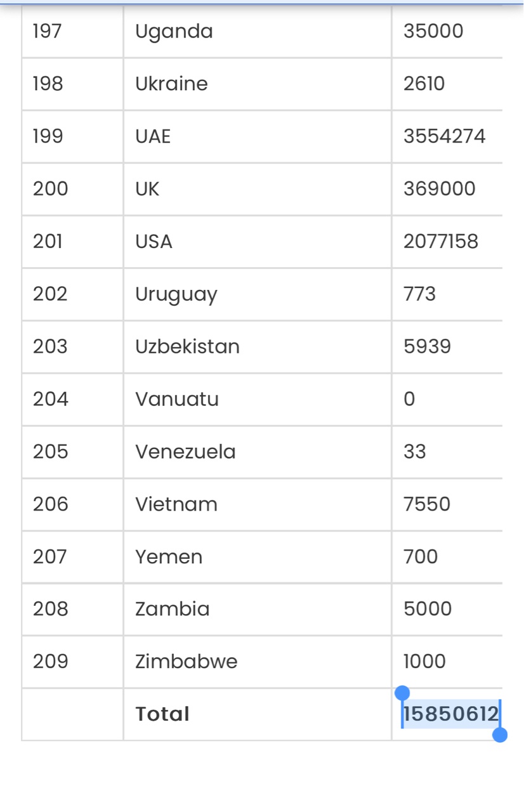Click the USA value 2077158
Screen dimensions: 524x812
(x=441, y=242)
